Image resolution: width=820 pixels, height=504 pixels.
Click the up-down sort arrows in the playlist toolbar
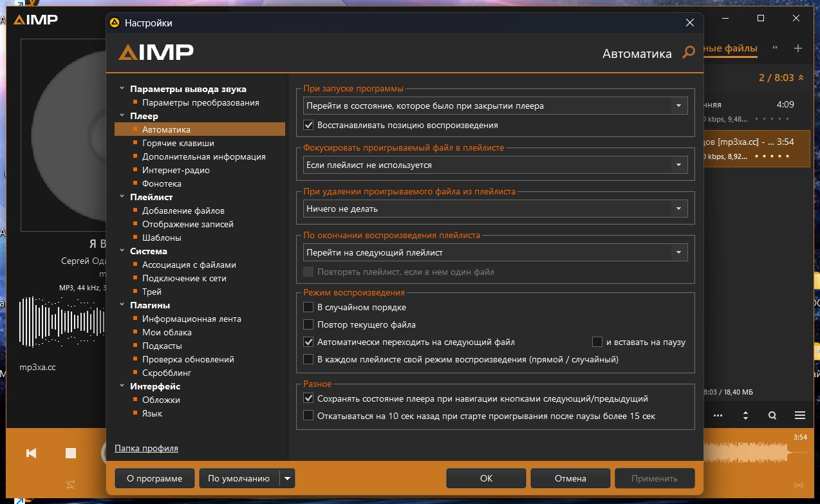tap(745, 415)
